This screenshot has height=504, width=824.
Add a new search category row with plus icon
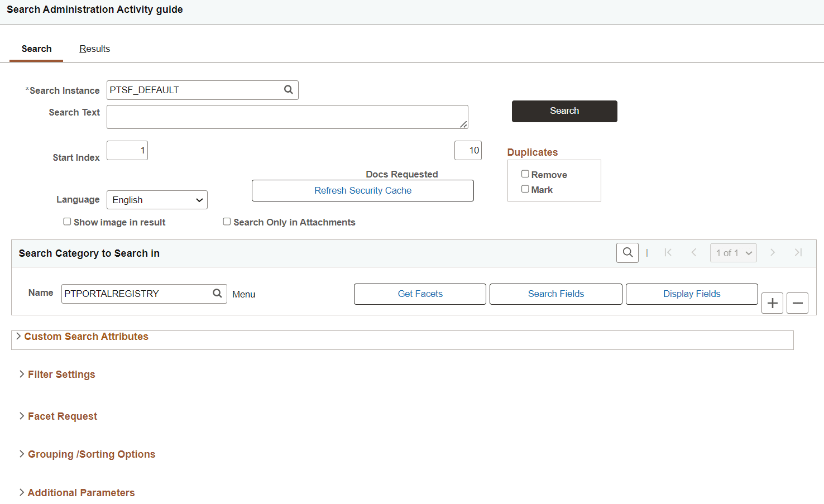click(x=772, y=303)
